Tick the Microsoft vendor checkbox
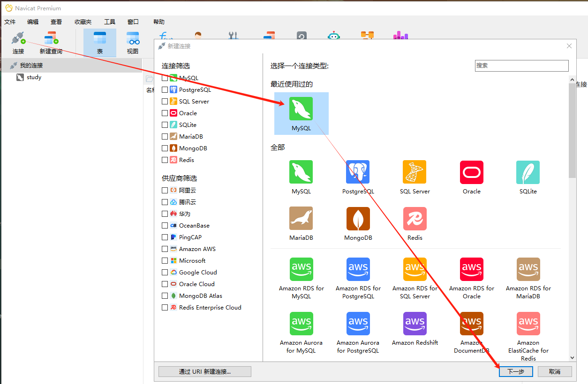588x384 pixels. (x=165, y=260)
